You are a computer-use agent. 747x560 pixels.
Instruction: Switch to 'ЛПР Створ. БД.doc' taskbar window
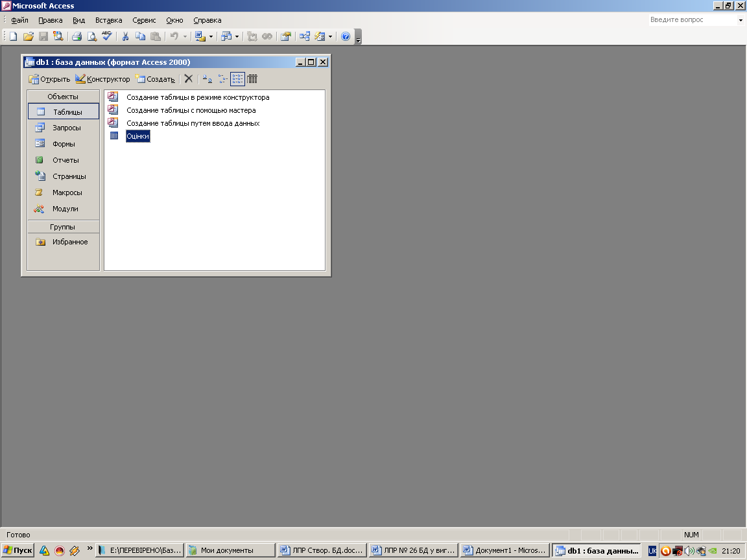[x=322, y=550]
